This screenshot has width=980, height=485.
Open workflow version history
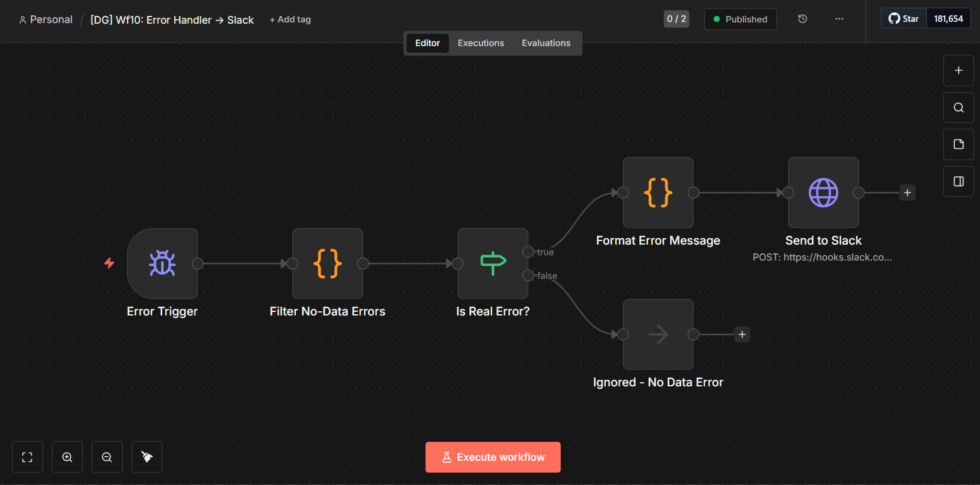(x=802, y=19)
